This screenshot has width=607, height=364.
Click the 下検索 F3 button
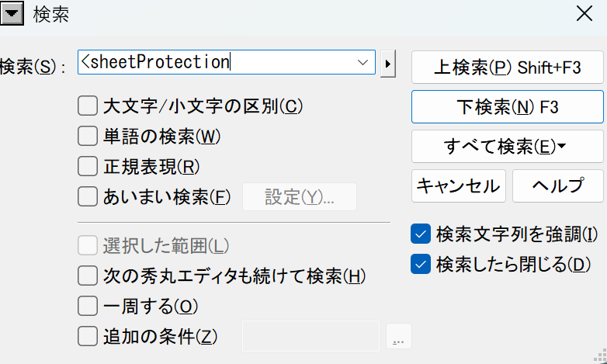click(x=507, y=107)
